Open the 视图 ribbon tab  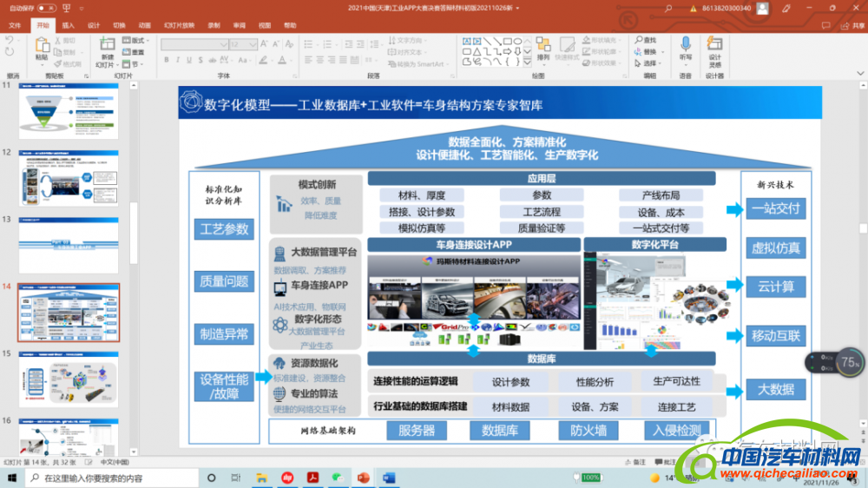coord(265,25)
